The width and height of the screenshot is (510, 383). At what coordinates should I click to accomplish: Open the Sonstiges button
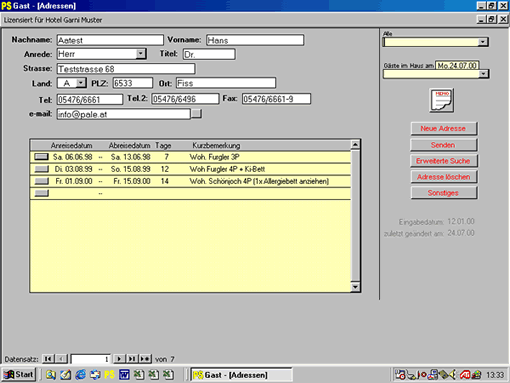[x=443, y=193]
